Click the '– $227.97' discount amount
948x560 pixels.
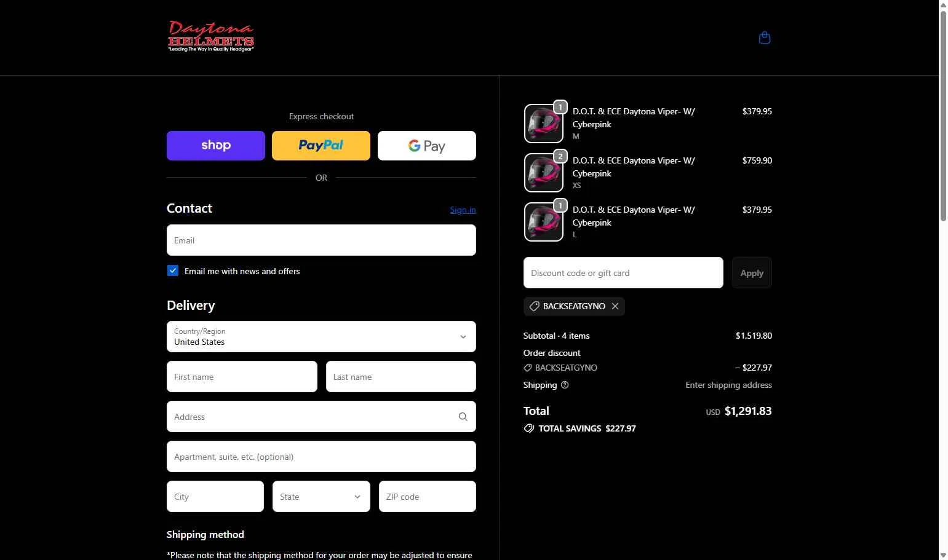[x=754, y=368]
